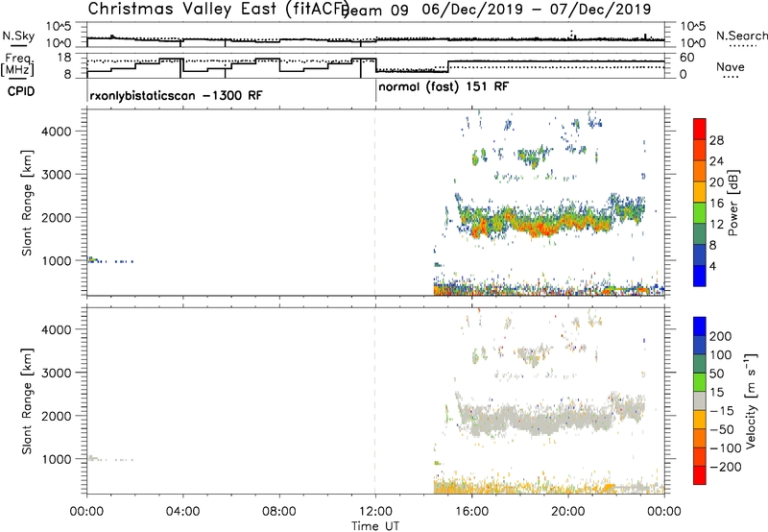The height and width of the screenshot is (532, 768).
Task: Click the '12:00' time axis label
Action: click(375, 512)
